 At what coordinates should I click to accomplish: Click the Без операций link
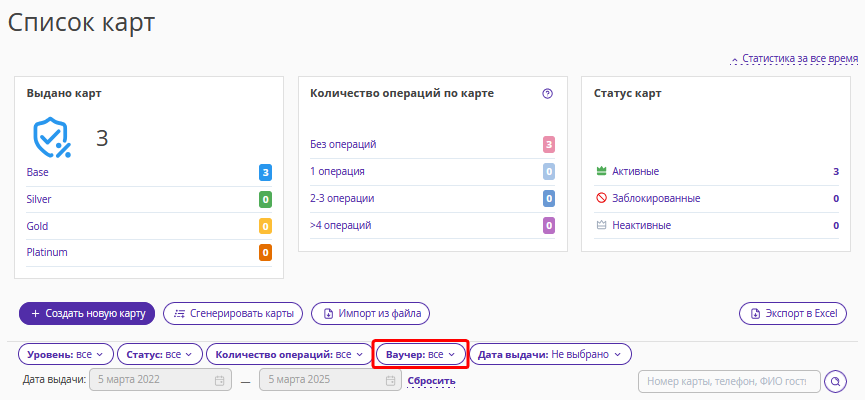click(x=343, y=145)
